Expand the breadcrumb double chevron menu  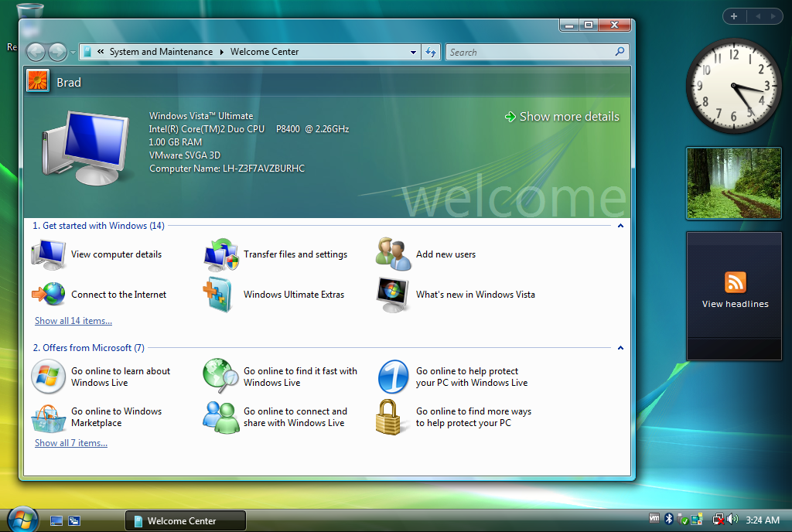101,52
